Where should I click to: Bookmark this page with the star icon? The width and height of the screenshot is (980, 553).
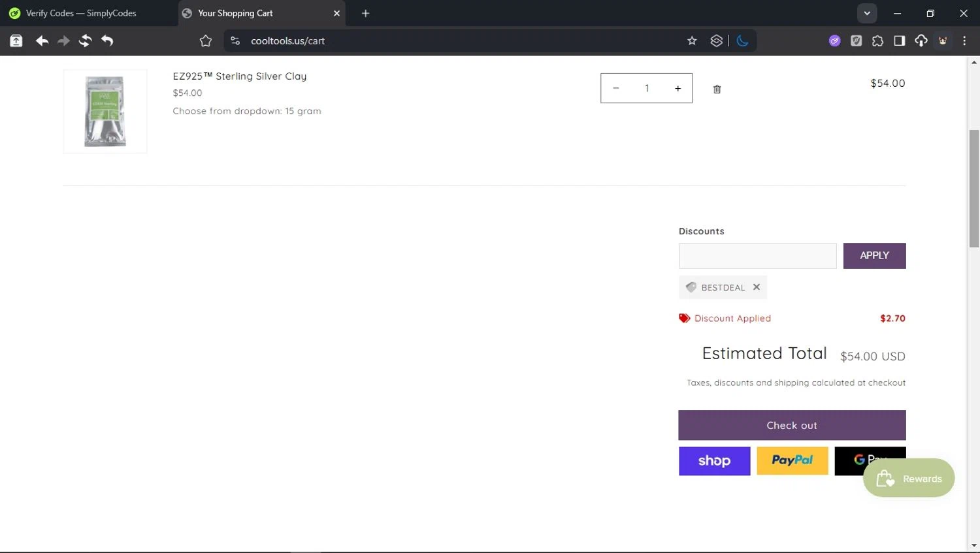point(692,40)
